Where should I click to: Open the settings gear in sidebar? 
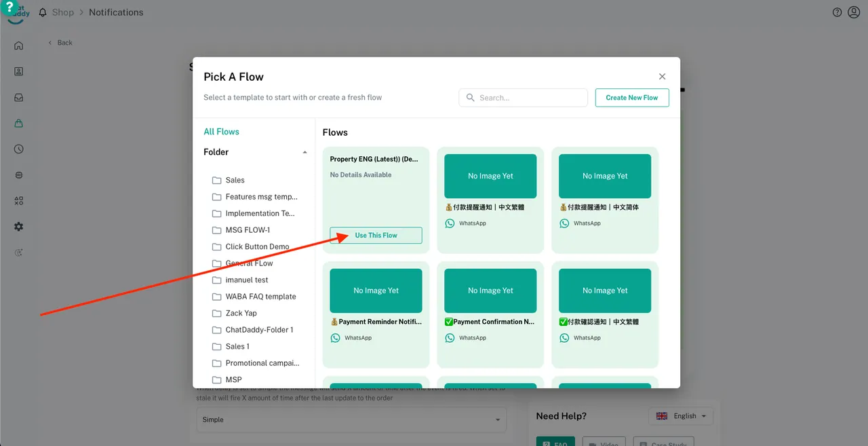pos(18,227)
